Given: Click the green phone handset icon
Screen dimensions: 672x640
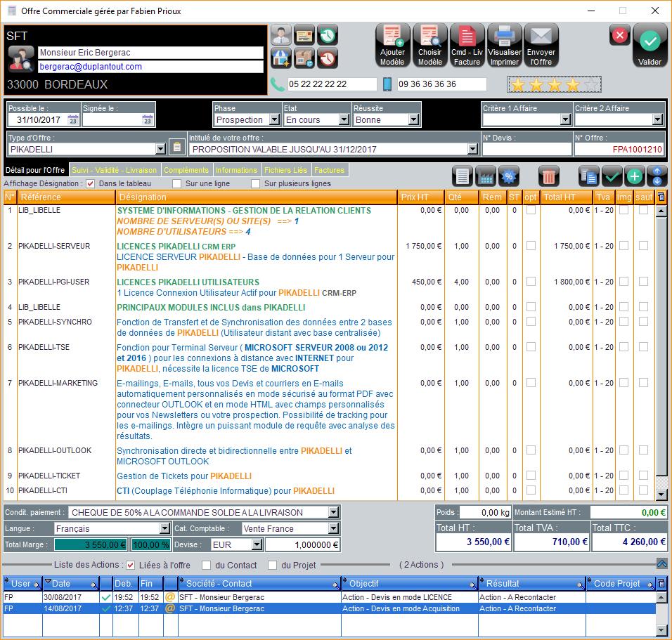Looking at the screenshot, I should pyautogui.click(x=278, y=84).
